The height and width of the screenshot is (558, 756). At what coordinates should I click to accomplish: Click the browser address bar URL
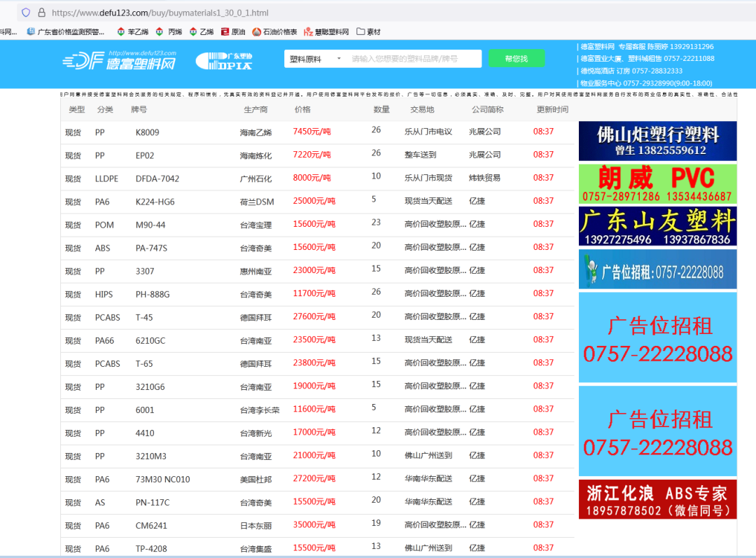click(160, 13)
